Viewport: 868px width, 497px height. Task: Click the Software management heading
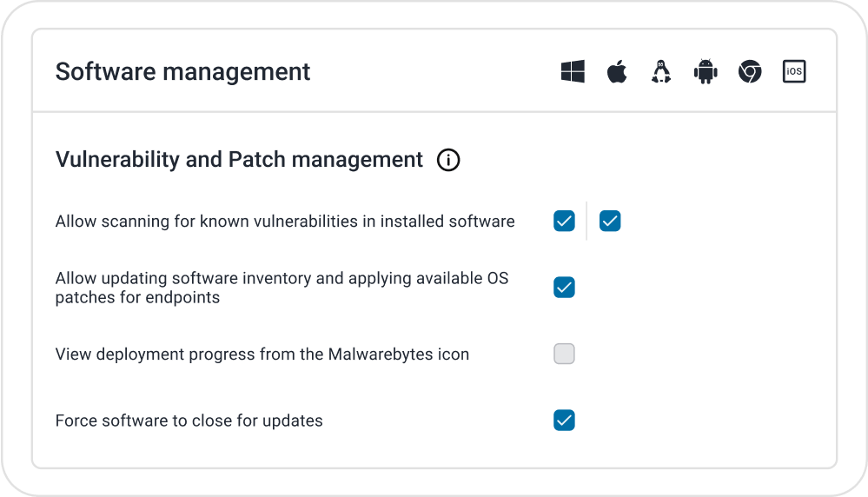click(182, 72)
